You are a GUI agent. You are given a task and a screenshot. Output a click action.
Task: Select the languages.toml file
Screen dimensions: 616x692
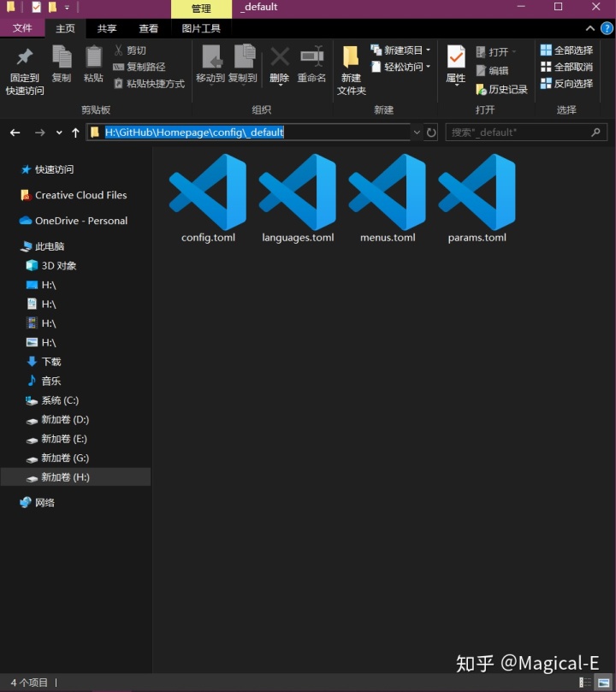point(298,198)
